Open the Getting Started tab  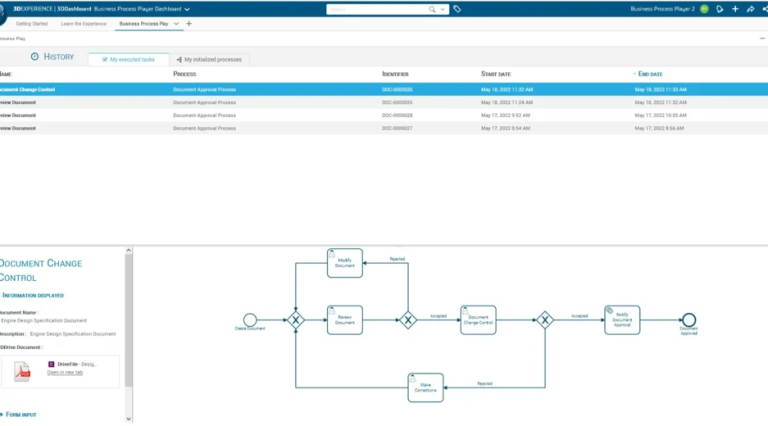34,23
